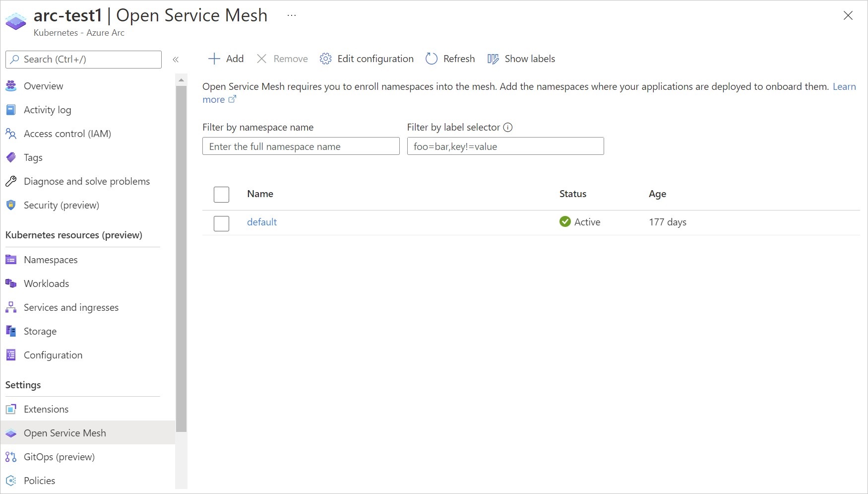This screenshot has width=868, height=494.
Task: Go to Namespaces in Kubernetes resources
Action: click(51, 260)
